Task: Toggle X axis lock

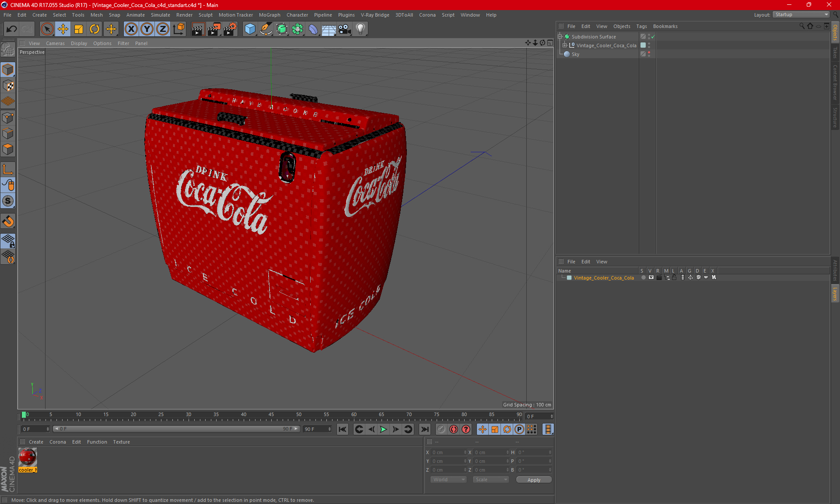Action: tap(131, 29)
